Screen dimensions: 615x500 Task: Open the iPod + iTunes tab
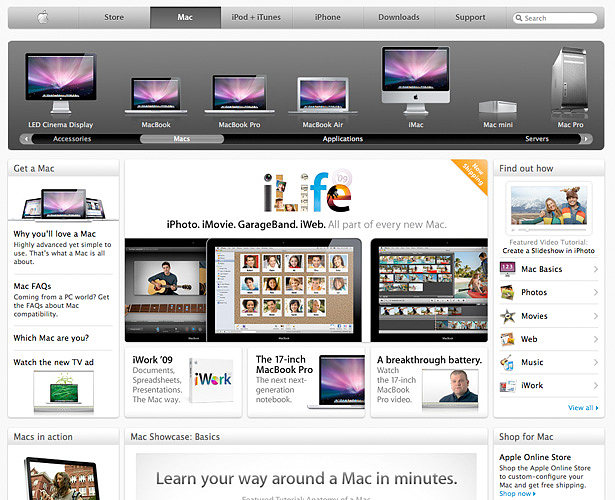click(256, 17)
